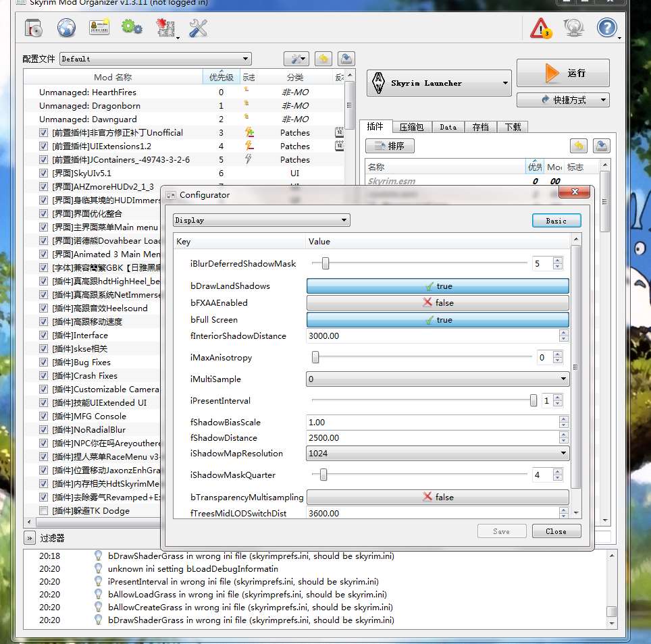Screen dimensions: 651x644
Task: Toggle MFG Console mod checkbox
Action: point(43,417)
